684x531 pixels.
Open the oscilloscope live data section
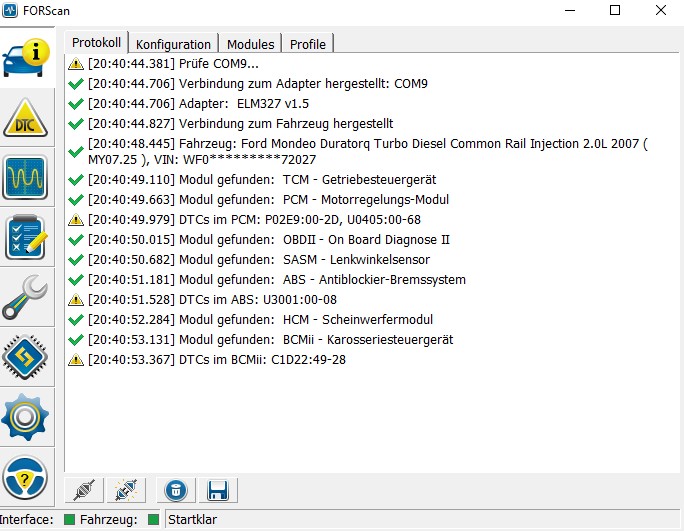[x=28, y=178]
